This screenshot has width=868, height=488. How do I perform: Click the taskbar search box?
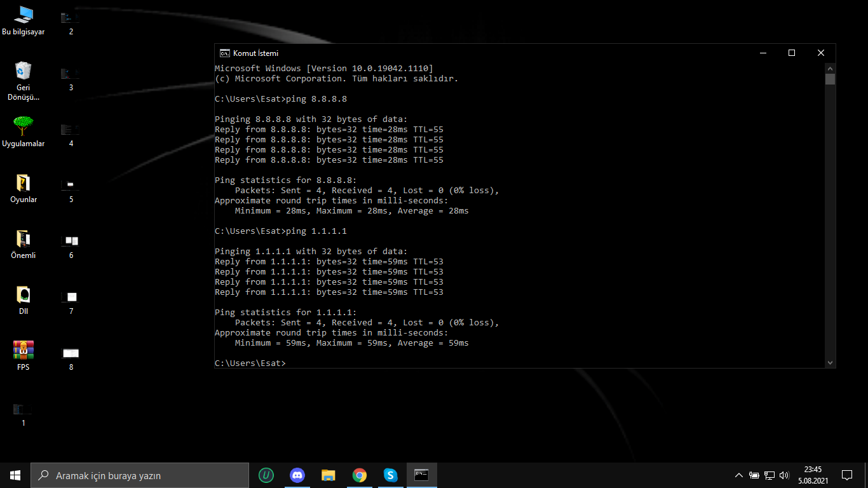tap(140, 475)
